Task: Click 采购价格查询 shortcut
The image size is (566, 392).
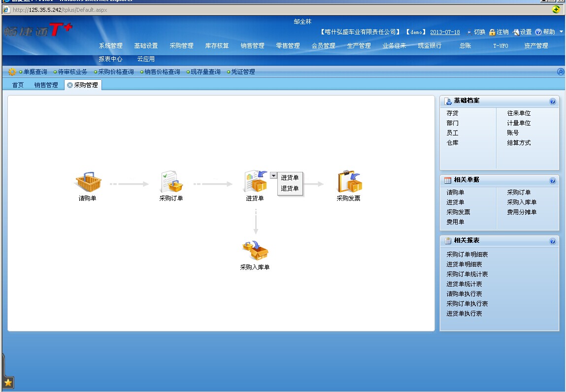Action: (116, 72)
